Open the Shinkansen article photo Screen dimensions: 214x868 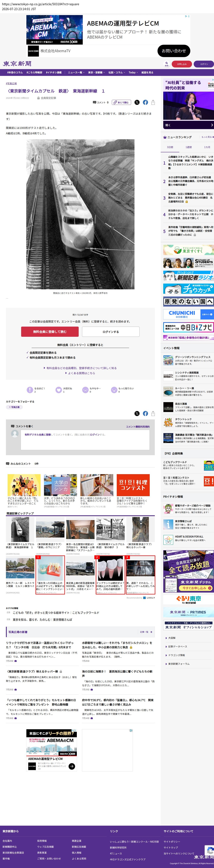(x=80, y=214)
